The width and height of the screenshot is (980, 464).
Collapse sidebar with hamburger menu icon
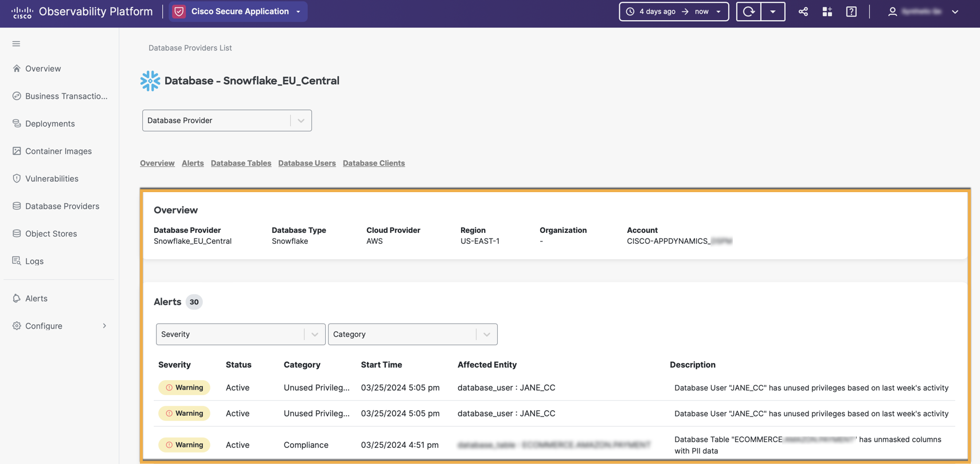(x=16, y=44)
